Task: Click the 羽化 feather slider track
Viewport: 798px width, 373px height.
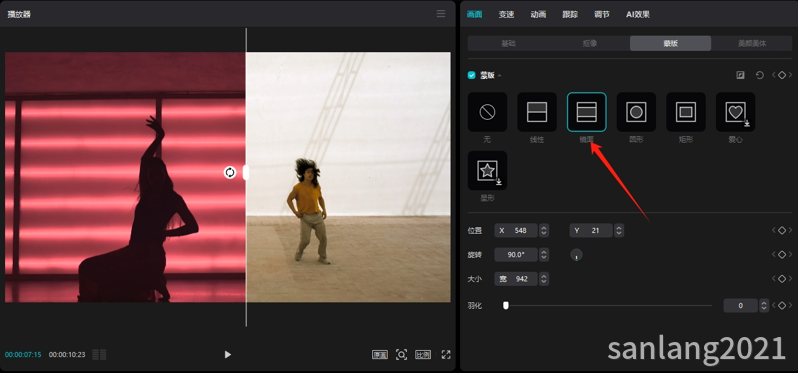Action: (607, 305)
